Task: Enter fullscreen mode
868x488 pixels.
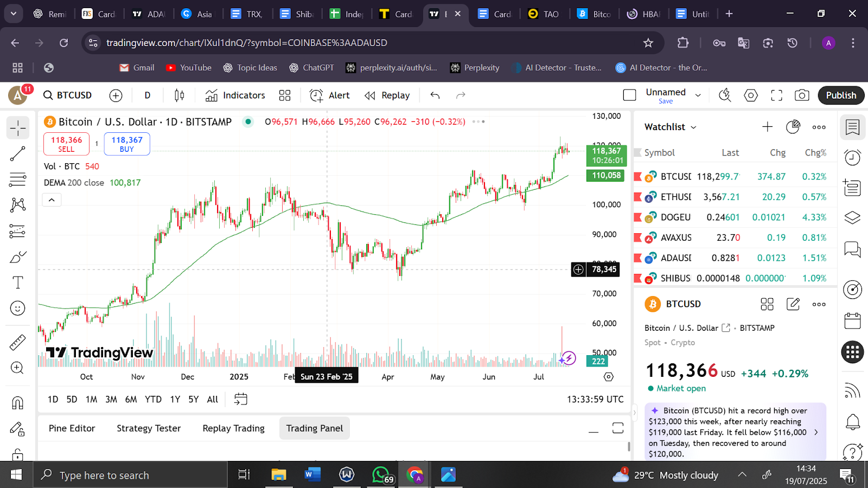Action: coord(777,95)
